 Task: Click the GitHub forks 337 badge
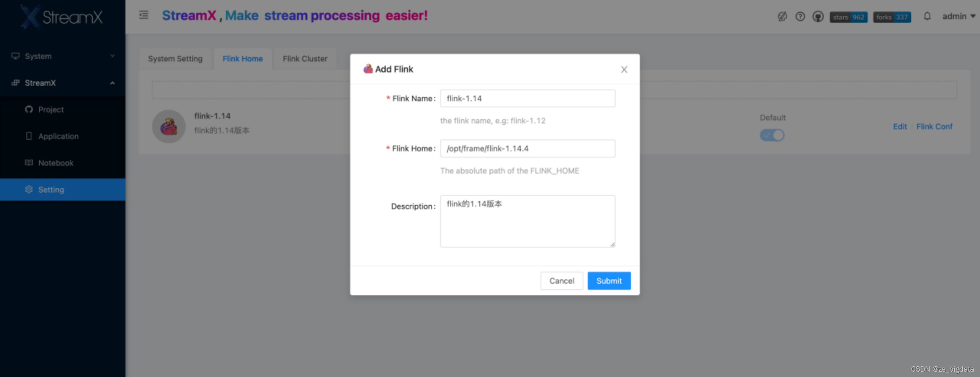(892, 17)
